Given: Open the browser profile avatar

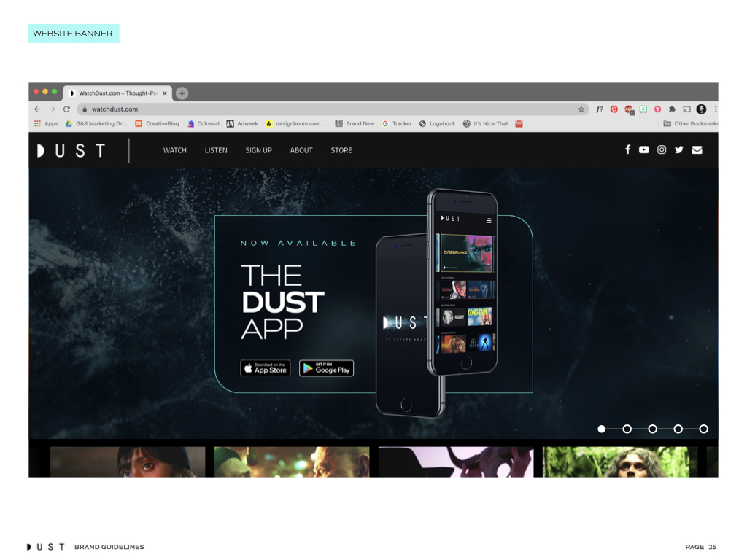Looking at the screenshot, I should click(701, 109).
